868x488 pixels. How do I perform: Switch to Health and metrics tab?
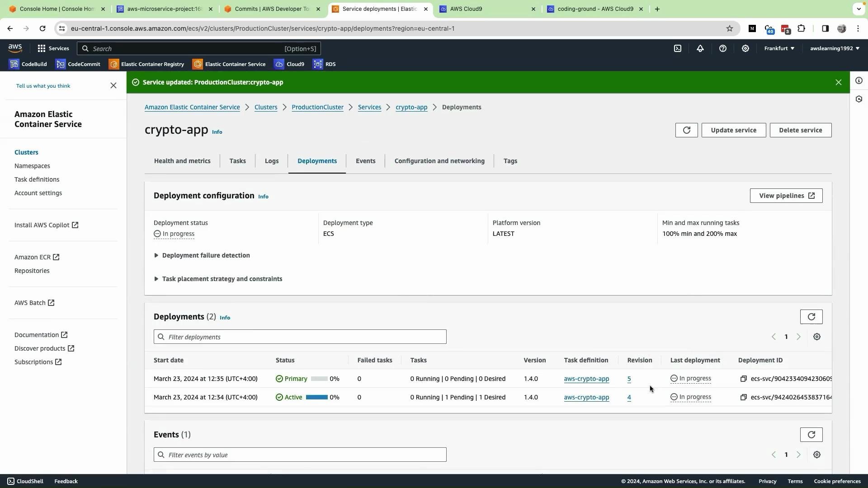(x=182, y=161)
